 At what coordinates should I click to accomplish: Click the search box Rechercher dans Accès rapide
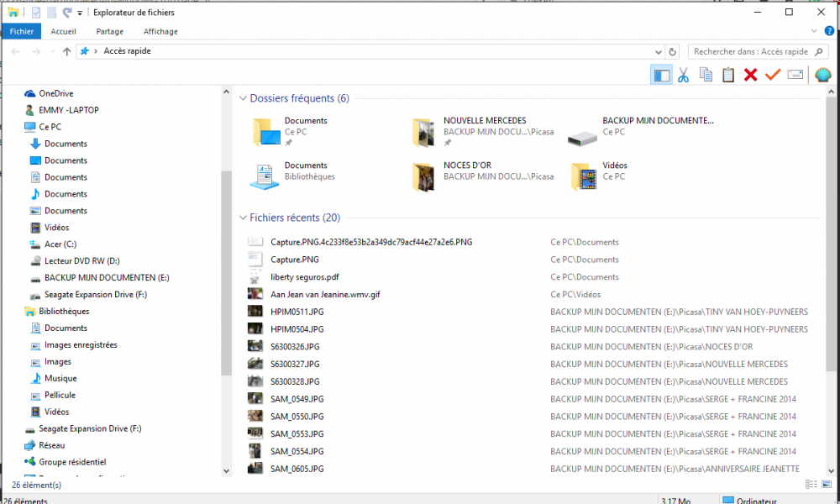point(758,51)
